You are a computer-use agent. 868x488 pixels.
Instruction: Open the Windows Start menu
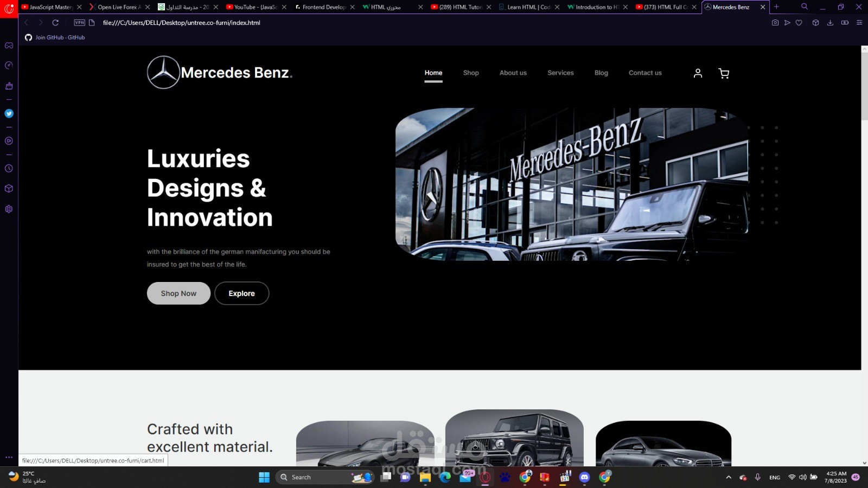(264, 477)
